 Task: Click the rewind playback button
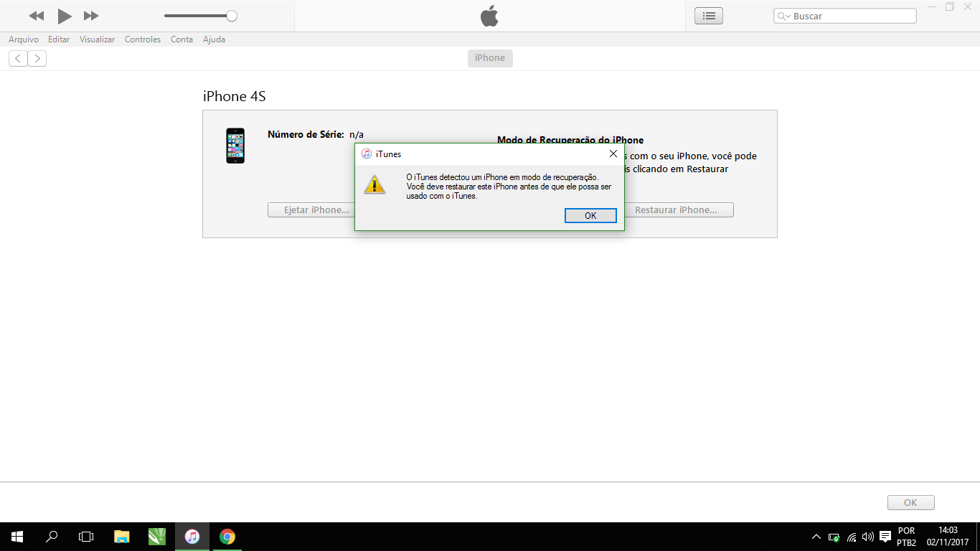pyautogui.click(x=37, y=16)
